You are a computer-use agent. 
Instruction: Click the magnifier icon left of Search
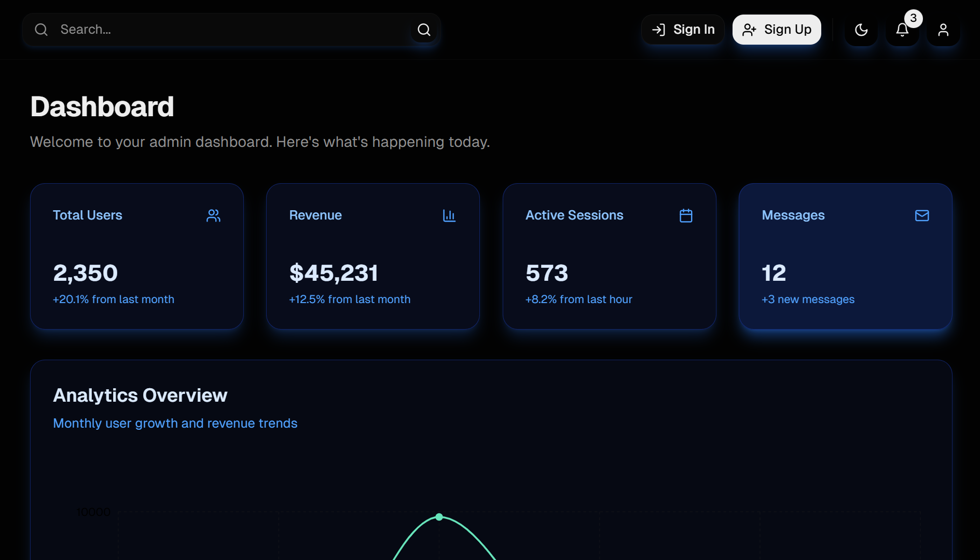point(42,30)
